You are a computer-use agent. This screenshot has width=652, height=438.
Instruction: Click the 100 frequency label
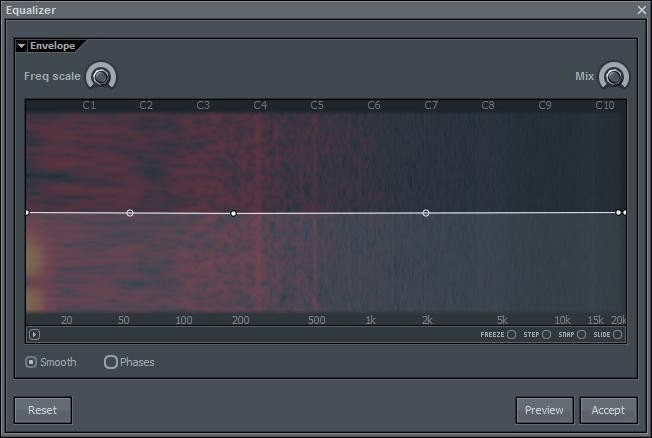coord(183,320)
